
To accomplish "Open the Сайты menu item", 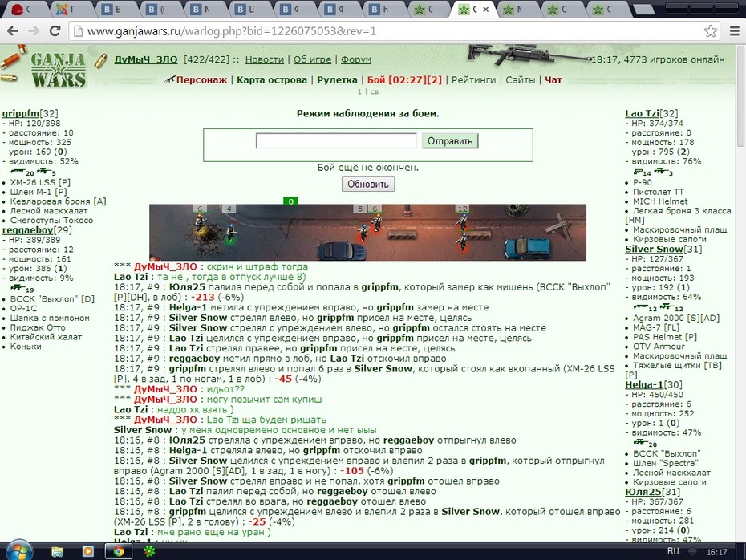I will pyautogui.click(x=520, y=80).
